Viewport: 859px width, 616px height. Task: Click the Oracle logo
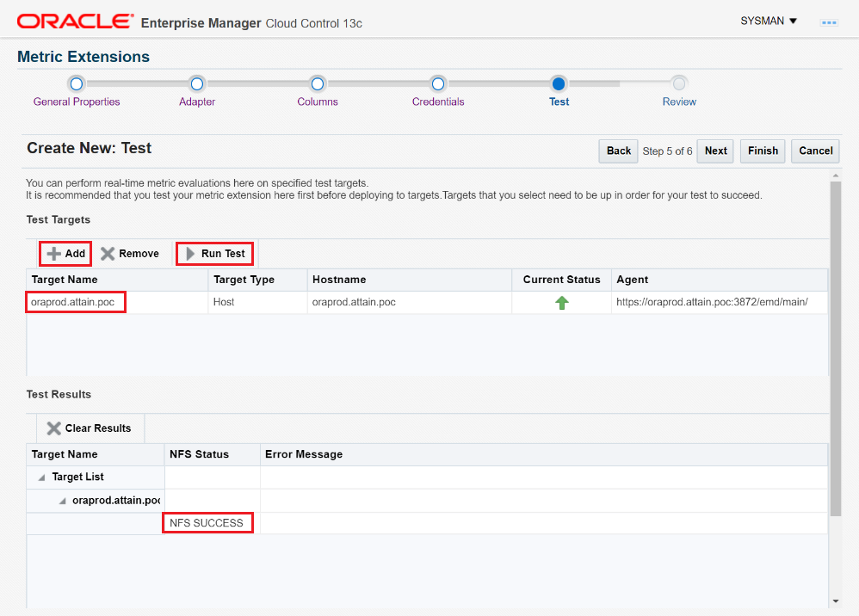tap(75, 22)
